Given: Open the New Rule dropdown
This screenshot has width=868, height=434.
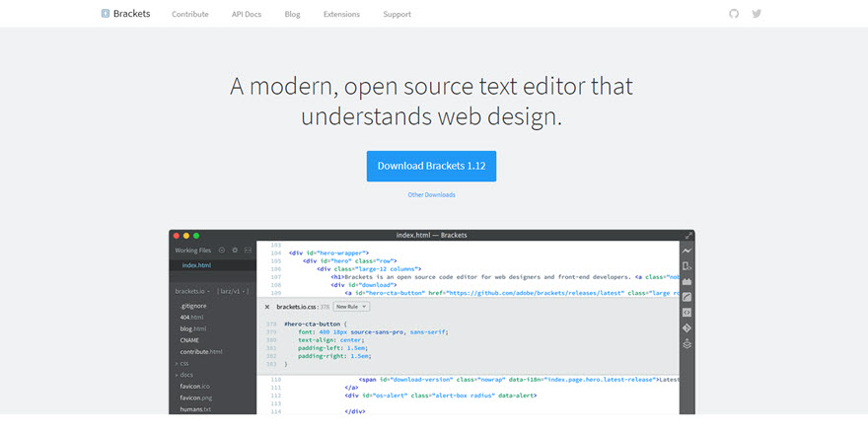Looking at the screenshot, I should (x=351, y=307).
